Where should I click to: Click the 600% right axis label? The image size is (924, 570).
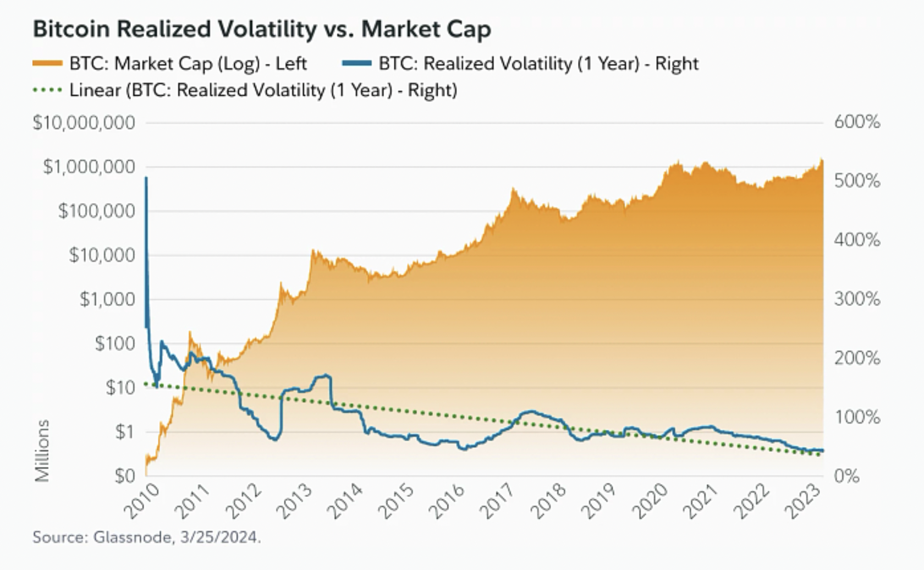(x=857, y=122)
